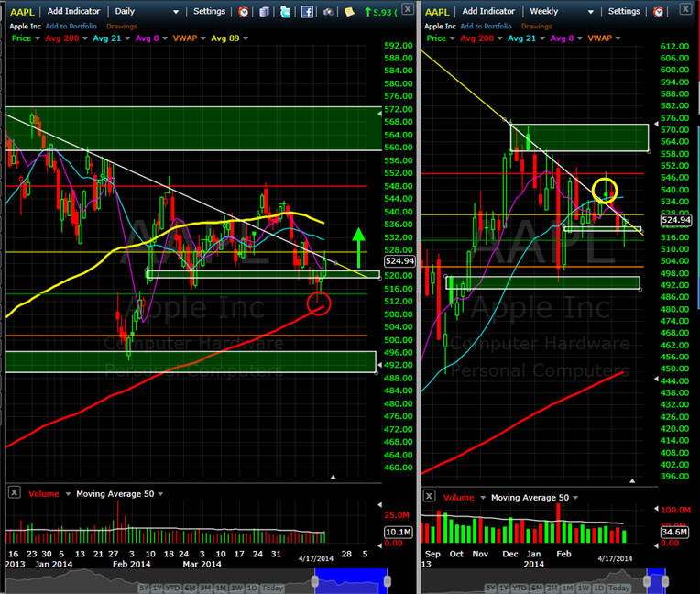This screenshot has width=700, height=594.
Task: Grab left handle of Daily range slider
Action: pyautogui.click(x=315, y=581)
